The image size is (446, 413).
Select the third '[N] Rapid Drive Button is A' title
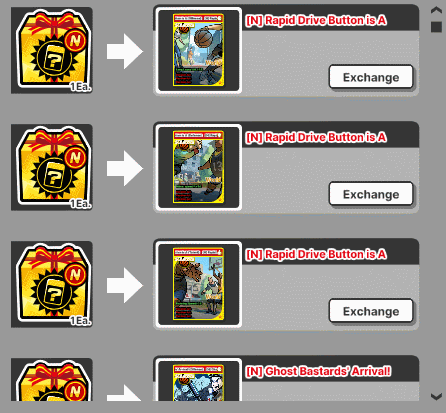(316, 254)
